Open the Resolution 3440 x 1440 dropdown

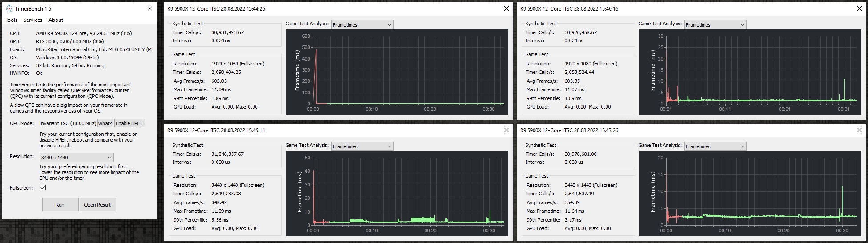[76, 158]
